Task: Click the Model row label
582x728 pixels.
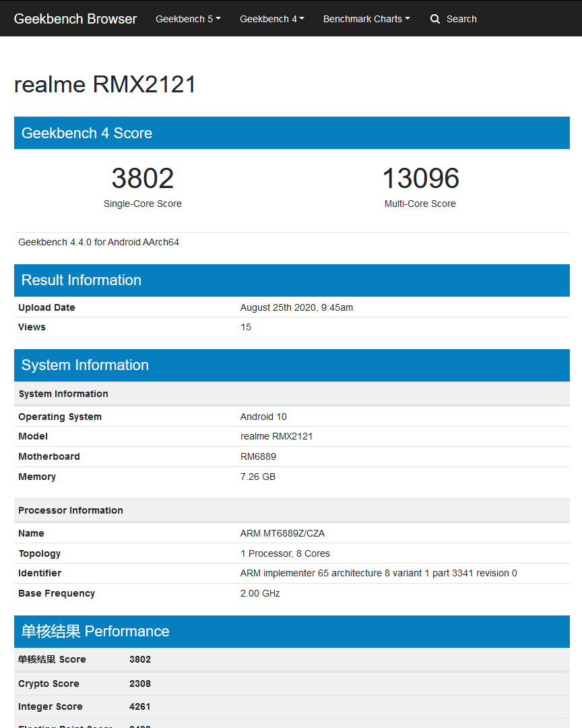Action: (x=33, y=436)
